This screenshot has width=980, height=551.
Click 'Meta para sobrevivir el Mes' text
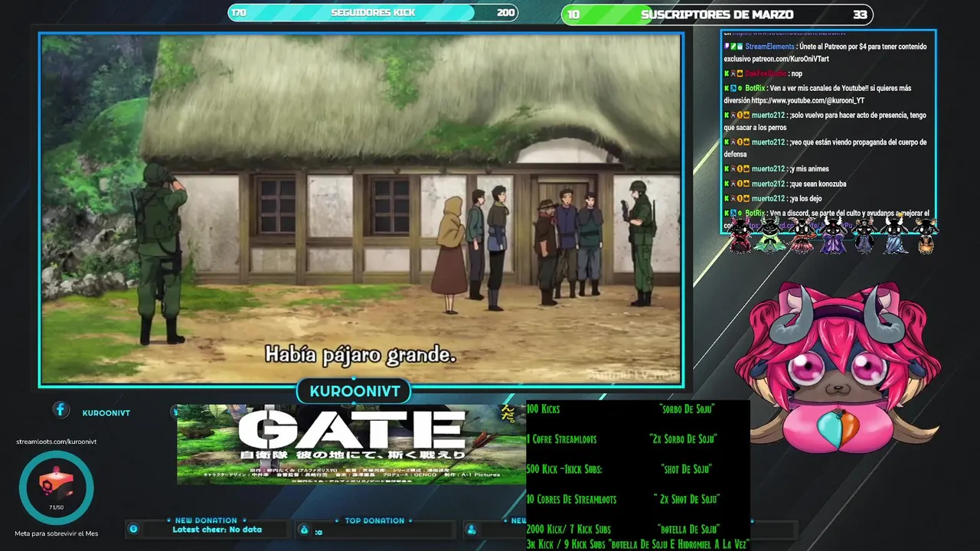pyautogui.click(x=56, y=533)
